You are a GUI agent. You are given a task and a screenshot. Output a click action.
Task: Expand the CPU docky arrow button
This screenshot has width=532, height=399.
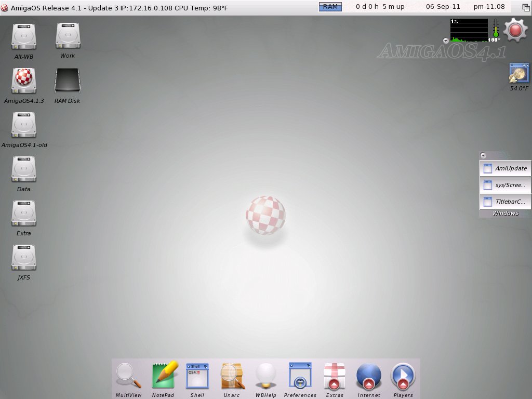coord(446,41)
